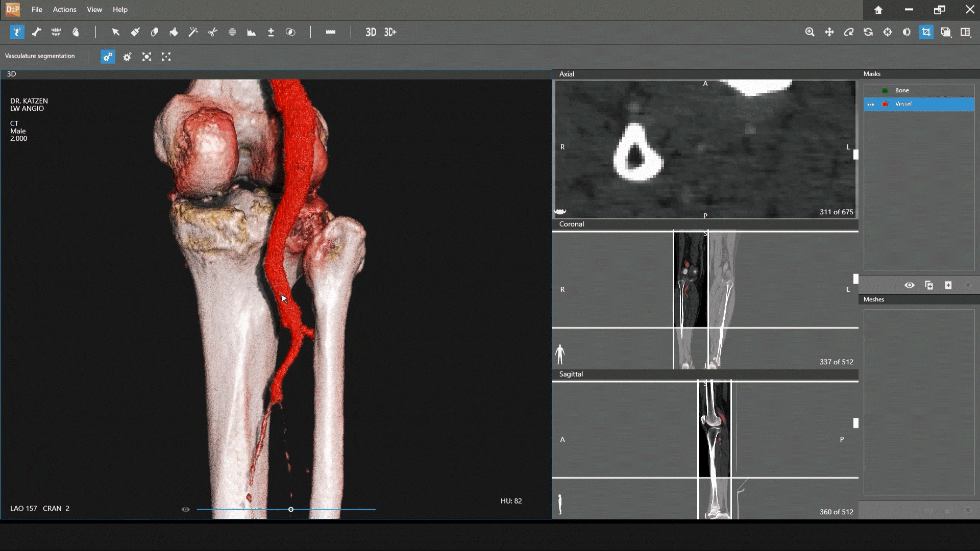The height and width of the screenshot is (551, 980).
Task: Click the sagittal body orientation figure icon
Action: 560,504
